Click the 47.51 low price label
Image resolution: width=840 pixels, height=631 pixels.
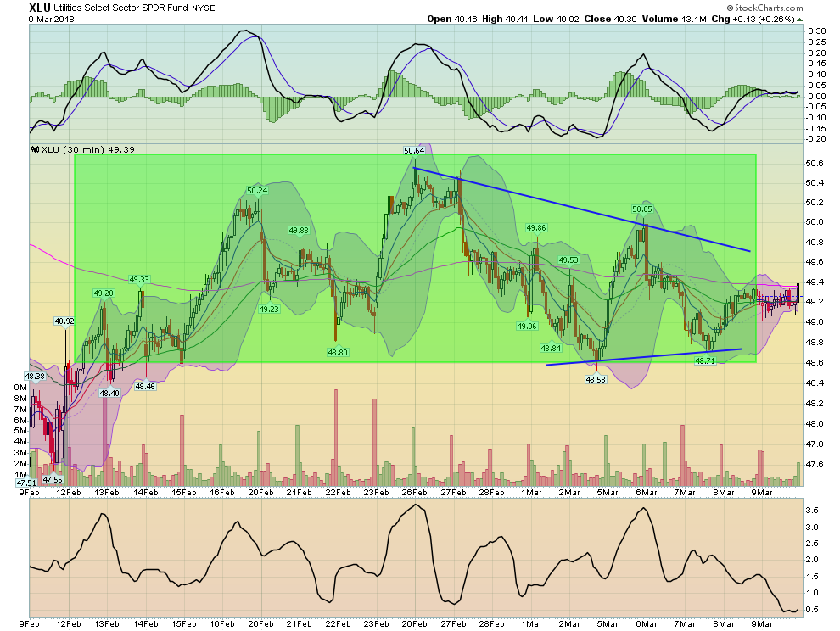(25, 483)
